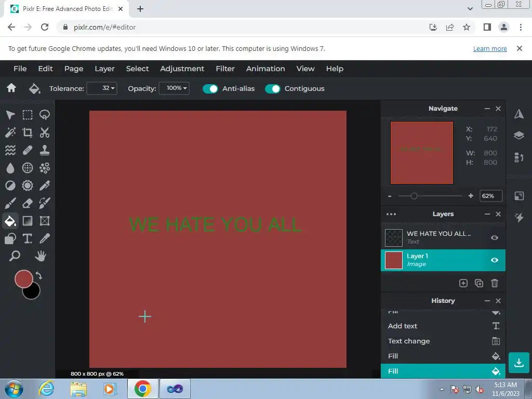Add a new layer in Layers panel
This screenshot has height=399, width=532.
pyautogui.click(x=463, y=283)
